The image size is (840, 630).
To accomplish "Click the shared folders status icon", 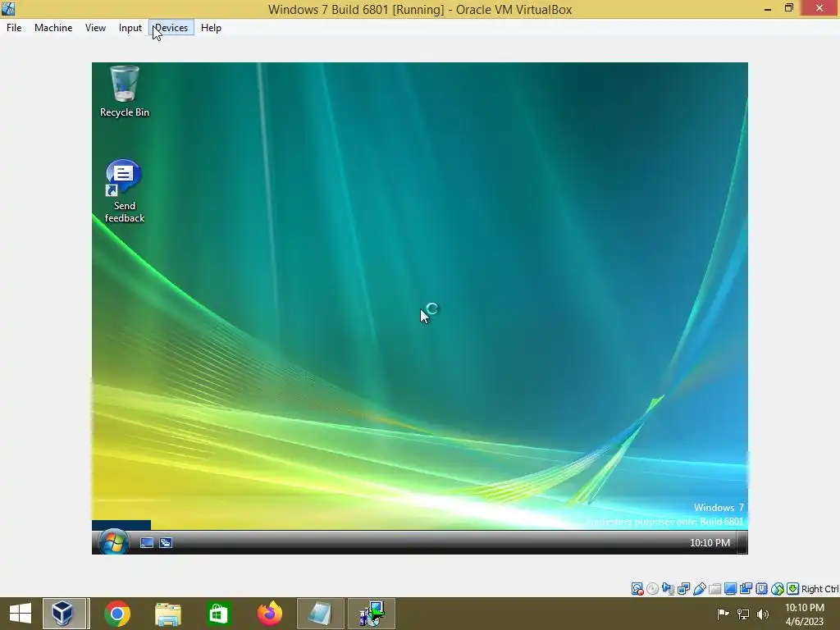I will (x=714, y=589).
